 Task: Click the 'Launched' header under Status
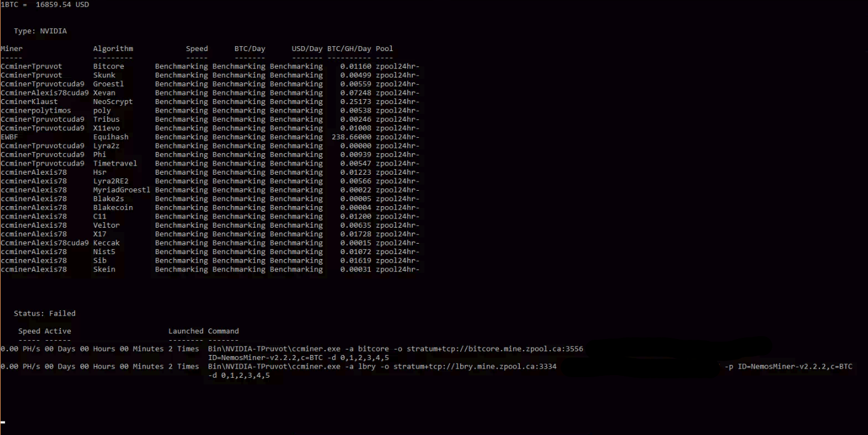[x=186, y=331]
